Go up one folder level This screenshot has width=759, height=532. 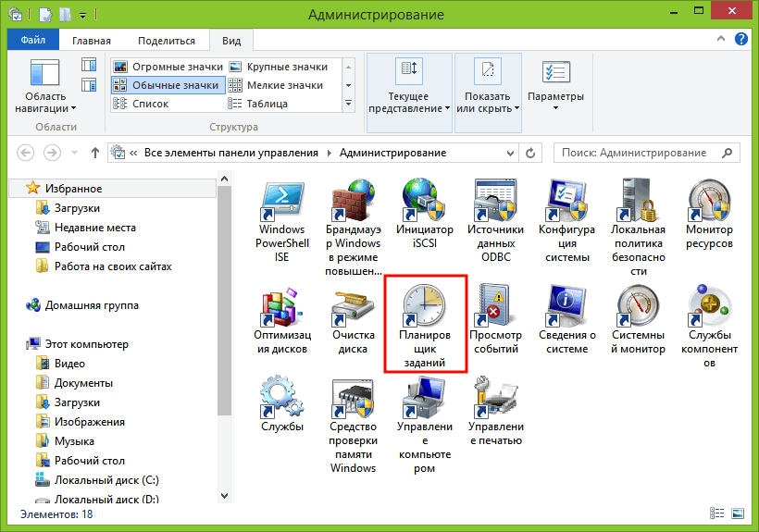tap(94, 154)
